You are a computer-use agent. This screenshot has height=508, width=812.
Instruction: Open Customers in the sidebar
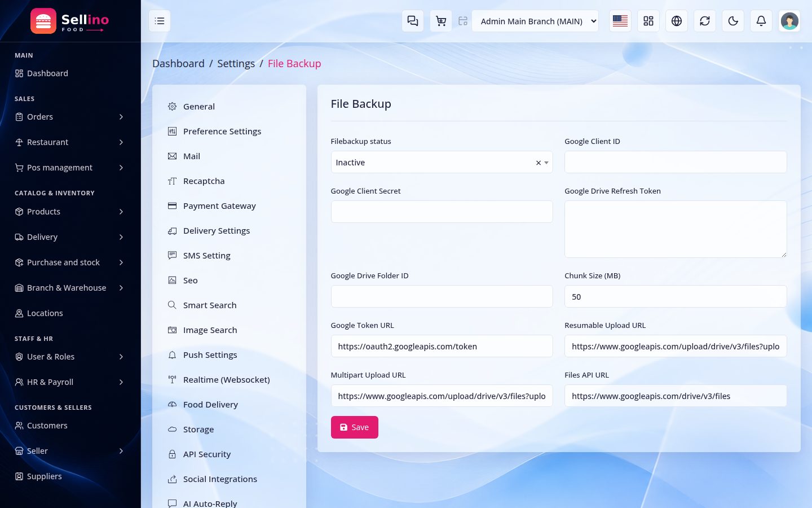70,426
